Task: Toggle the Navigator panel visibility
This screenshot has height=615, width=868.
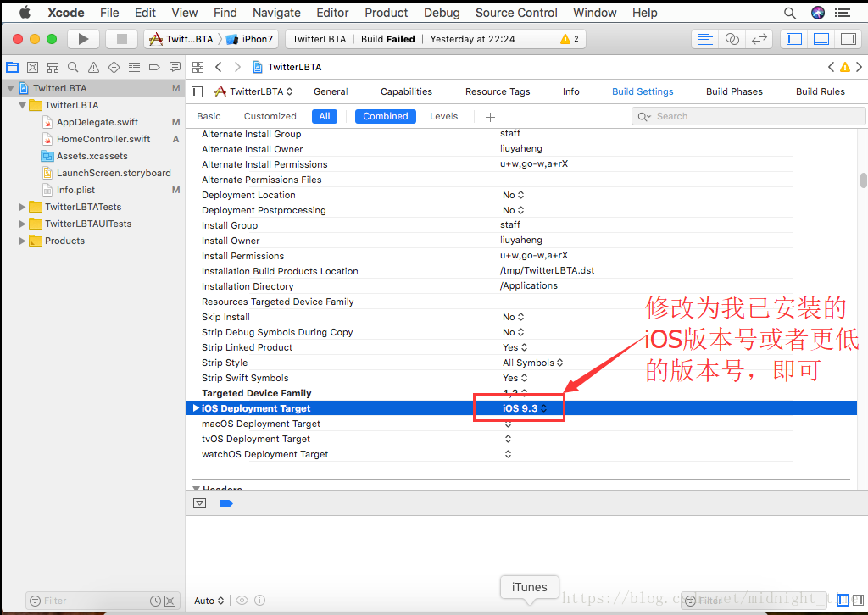Action: point(794,39)
